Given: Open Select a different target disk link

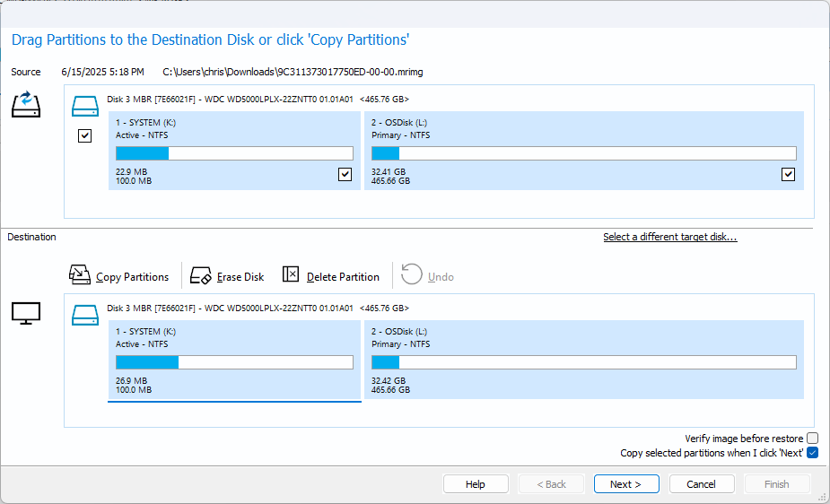Looking at the screenshot, I should coord(669,237).
